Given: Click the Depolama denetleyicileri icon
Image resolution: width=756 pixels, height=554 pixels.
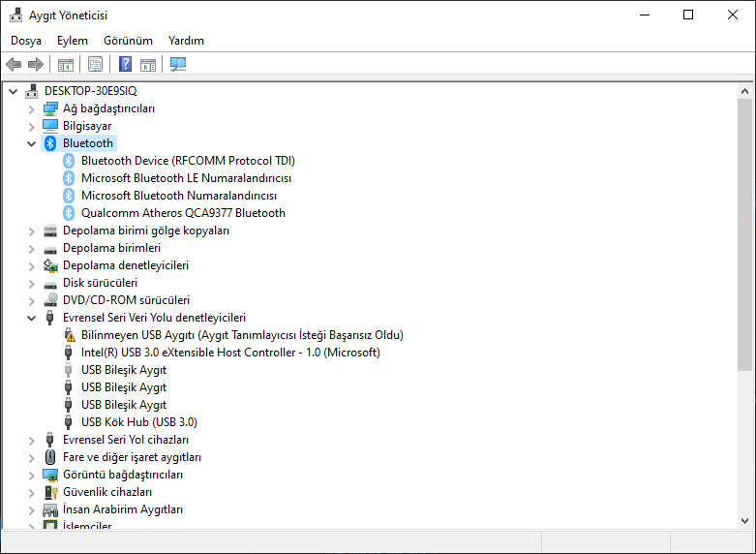Looking at the screenshot, I should (x=50, y=265).
